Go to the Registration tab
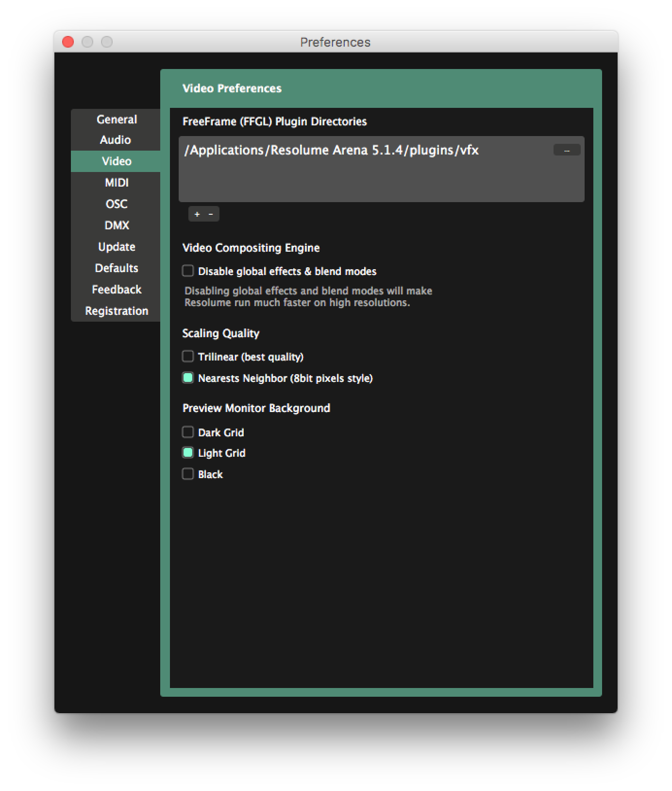Screen dimensions: 672x791 117,311
